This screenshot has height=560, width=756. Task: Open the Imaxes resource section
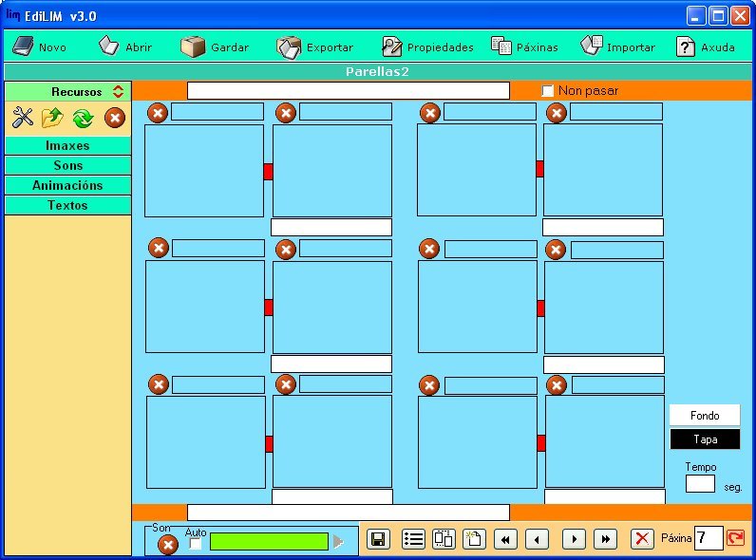tap(67, 146)
